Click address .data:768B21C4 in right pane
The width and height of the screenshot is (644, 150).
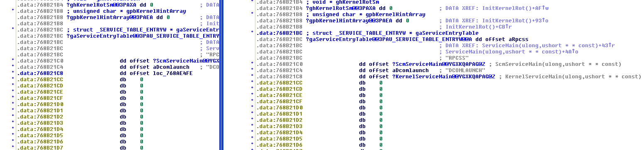280,70
